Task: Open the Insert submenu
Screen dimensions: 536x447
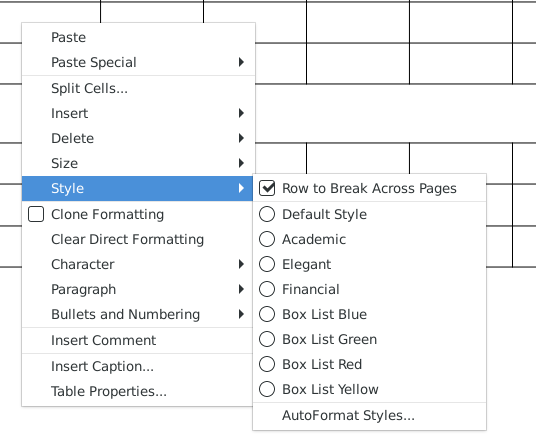Action: point(138,113)
